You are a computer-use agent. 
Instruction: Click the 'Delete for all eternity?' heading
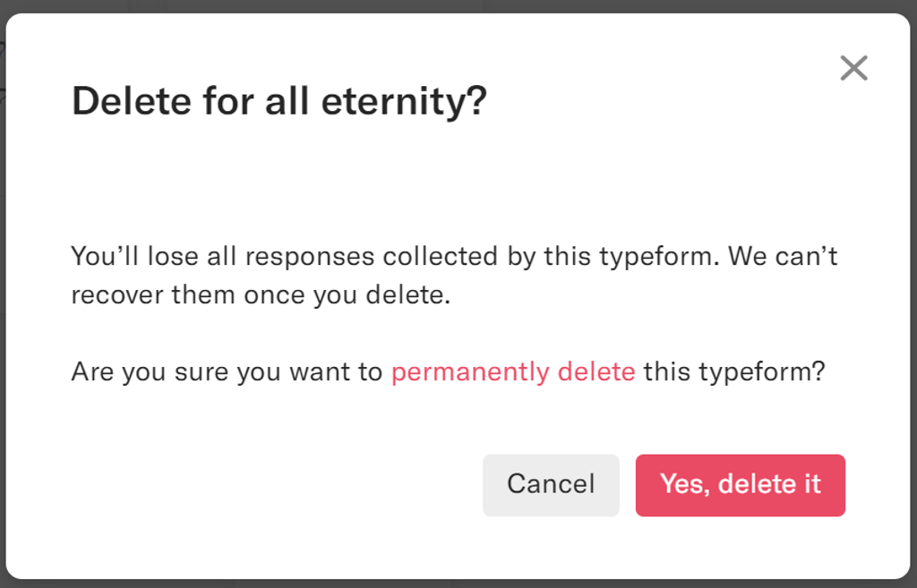tap(278, 100)
